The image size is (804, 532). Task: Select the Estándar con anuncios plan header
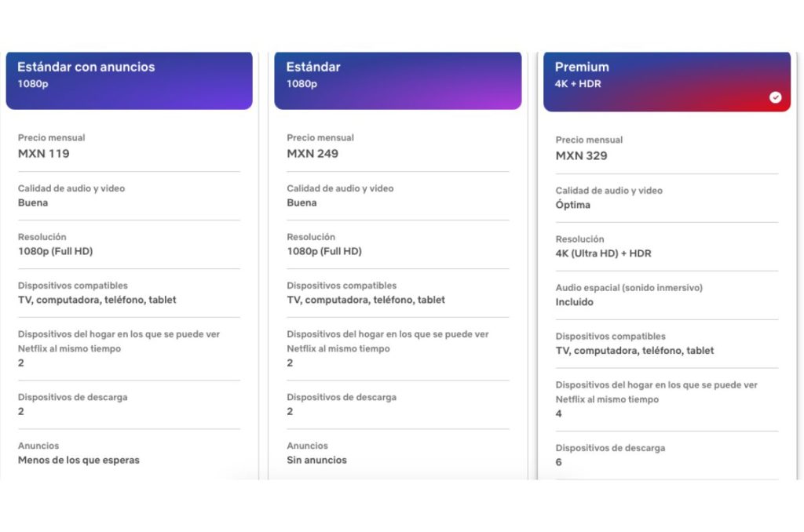(x=129, y=80)
